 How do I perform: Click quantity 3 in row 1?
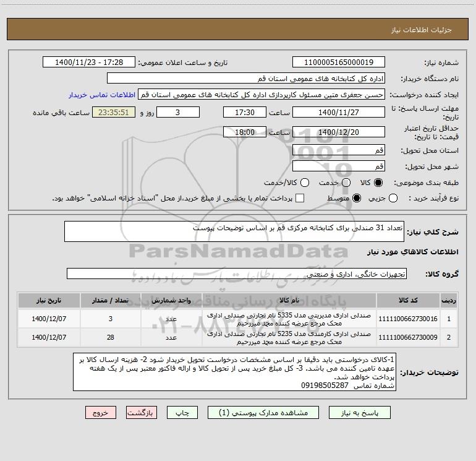click(x=111, y=319)
